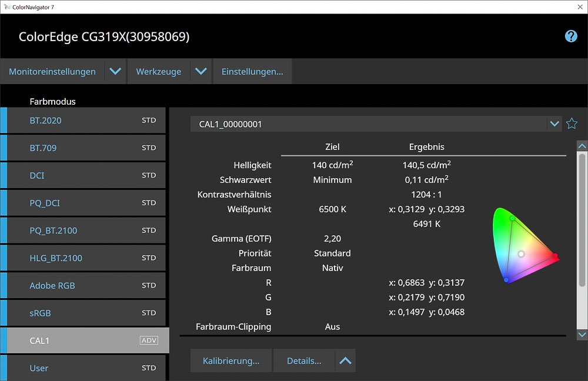Click the ColorNavigator 7 app icon
Screen dimensions: 588x381
click(x=6, y=7)
